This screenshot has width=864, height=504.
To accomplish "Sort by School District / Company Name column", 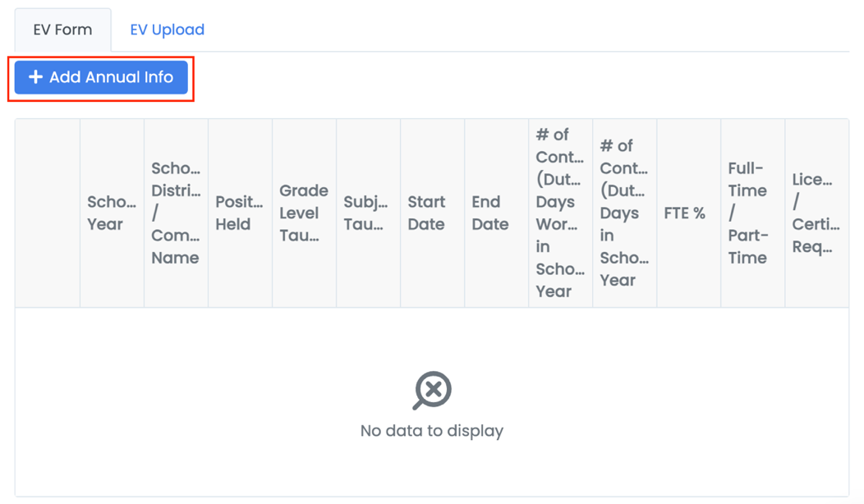I will coord(176,213).
